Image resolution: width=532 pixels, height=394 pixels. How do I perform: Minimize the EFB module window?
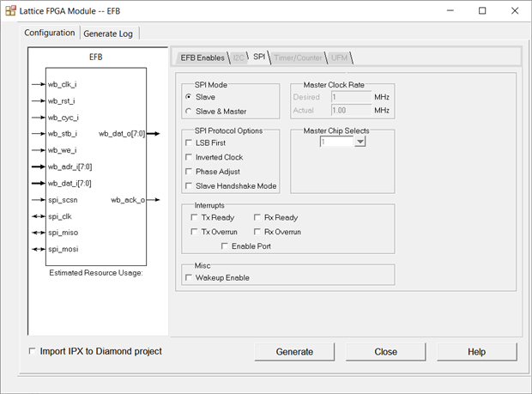click(x=450, y=11)
